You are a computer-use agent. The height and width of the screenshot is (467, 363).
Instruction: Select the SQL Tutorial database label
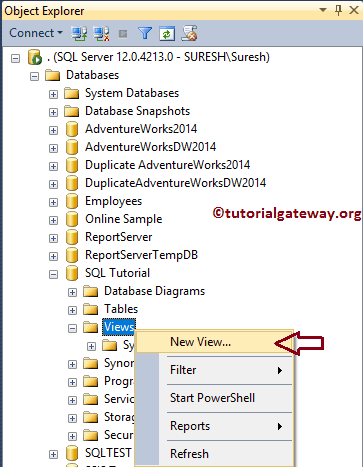coord(118,273)
